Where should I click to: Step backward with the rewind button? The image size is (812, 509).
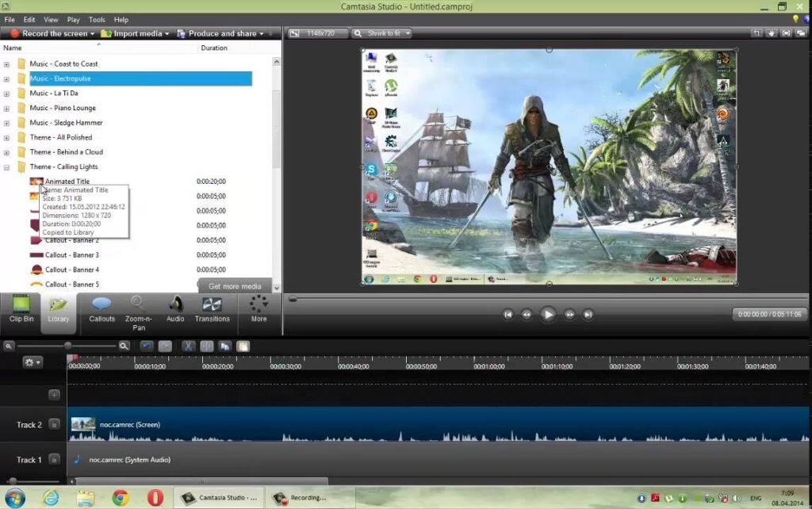[527, 314]
